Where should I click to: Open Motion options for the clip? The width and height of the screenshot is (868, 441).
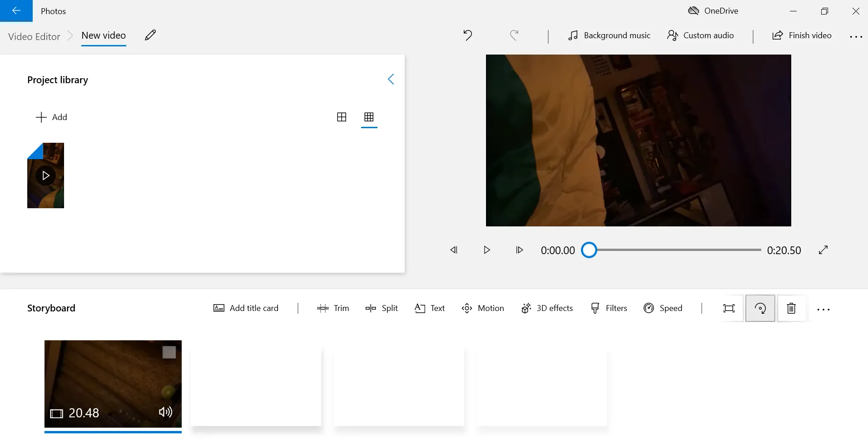click(482, 308)
